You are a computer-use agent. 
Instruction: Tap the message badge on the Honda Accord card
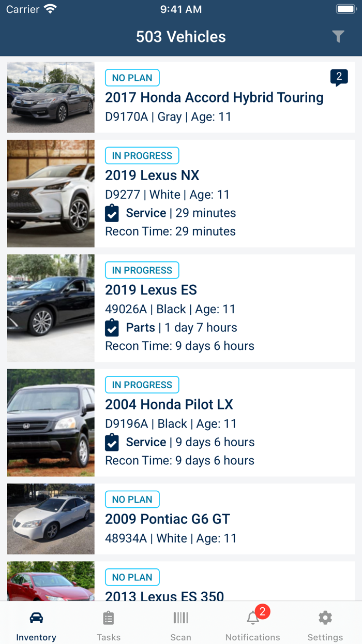[339, 78]
